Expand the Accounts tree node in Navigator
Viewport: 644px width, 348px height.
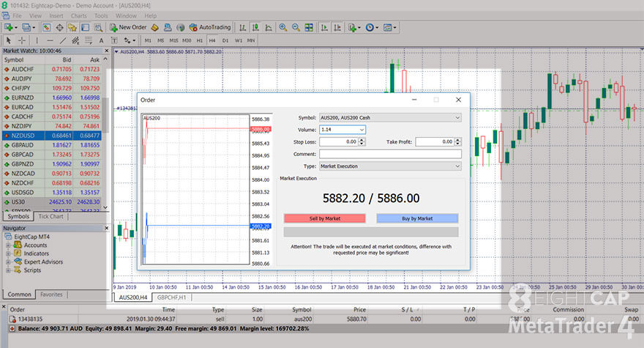coord(8,245)
